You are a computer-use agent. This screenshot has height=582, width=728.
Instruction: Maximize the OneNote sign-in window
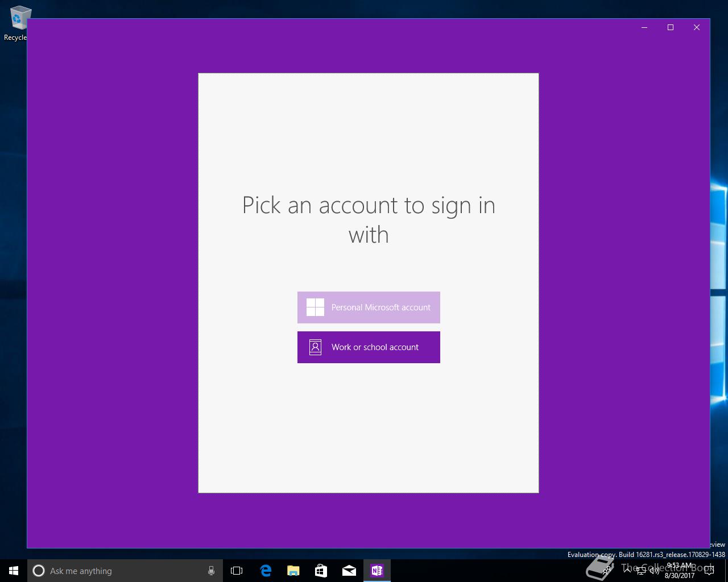point(671,27)
